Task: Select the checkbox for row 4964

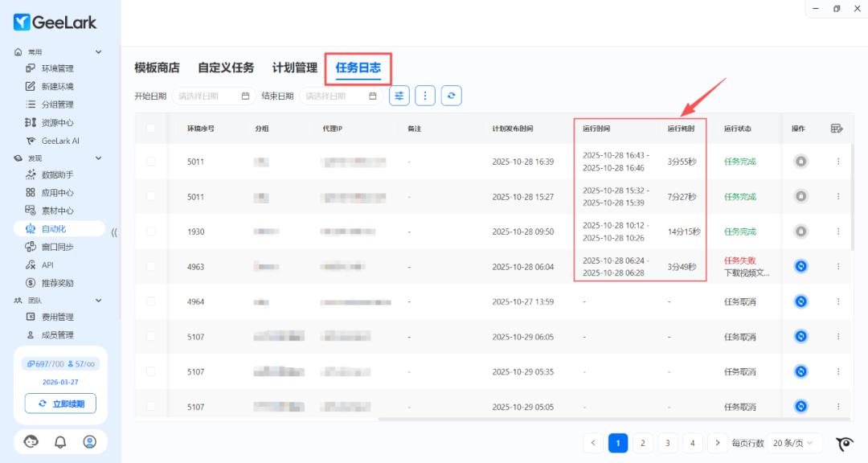Action: click(150, 301)
